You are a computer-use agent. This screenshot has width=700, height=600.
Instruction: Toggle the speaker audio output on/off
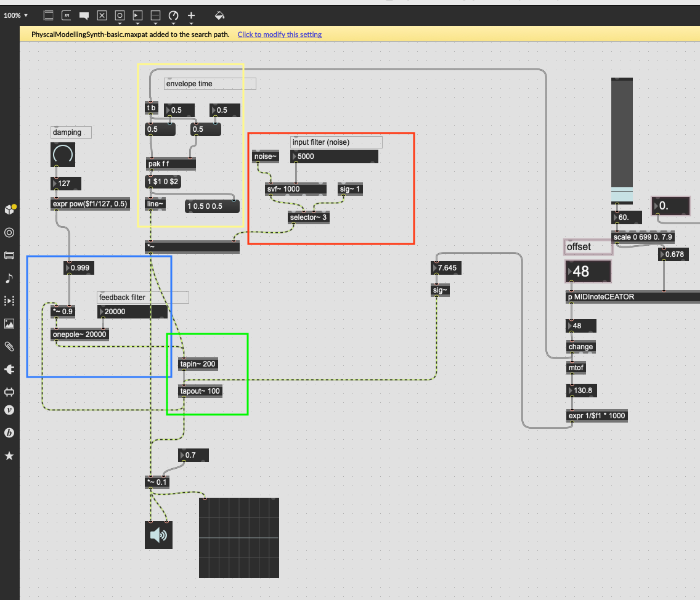click(x=158, y=535)
